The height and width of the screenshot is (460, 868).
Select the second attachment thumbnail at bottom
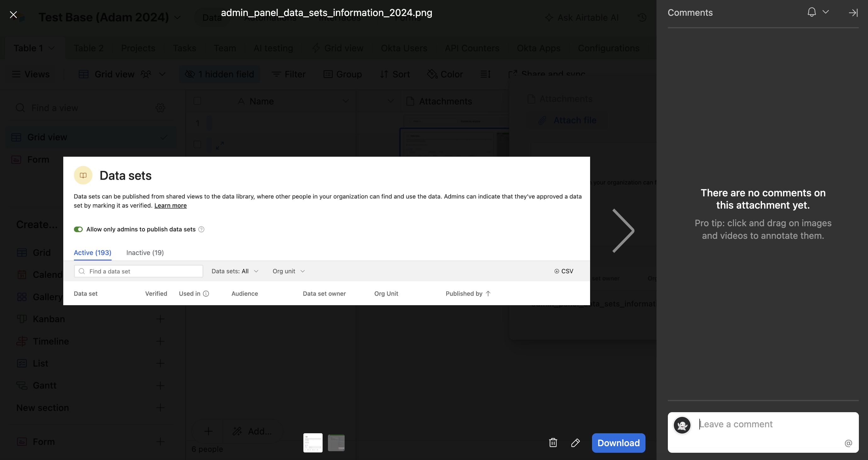point(336,442)
